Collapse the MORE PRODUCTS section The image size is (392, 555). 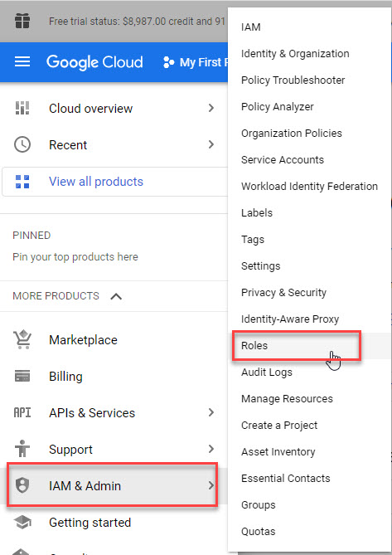[x=116, y=296]
